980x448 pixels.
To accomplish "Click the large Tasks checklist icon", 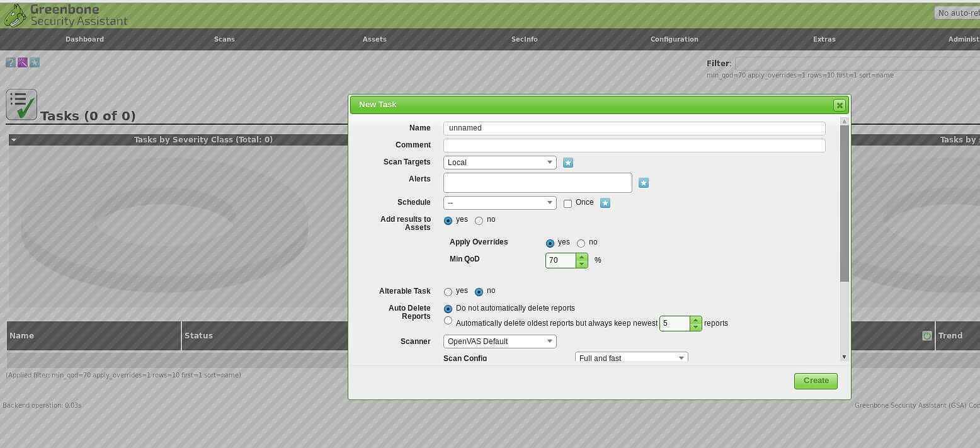I will [21, 105].
